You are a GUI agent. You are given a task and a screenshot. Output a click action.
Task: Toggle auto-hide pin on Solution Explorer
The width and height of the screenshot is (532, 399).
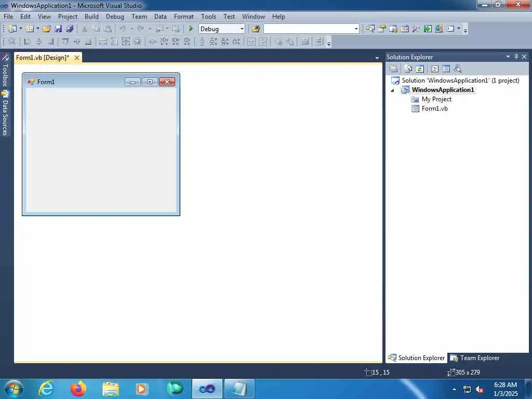coord(516,57)
